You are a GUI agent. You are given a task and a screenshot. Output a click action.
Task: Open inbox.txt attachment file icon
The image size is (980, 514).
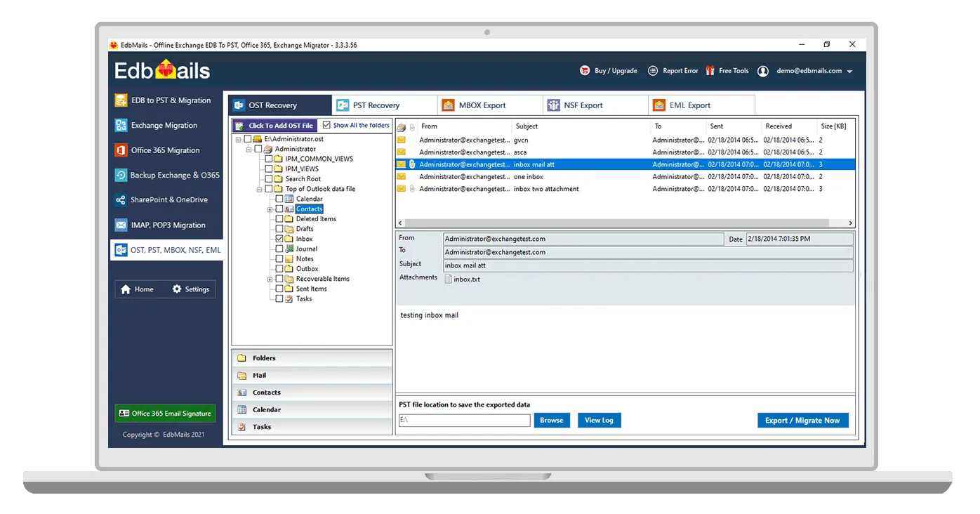pyautogui.click(x=449, y=279)
